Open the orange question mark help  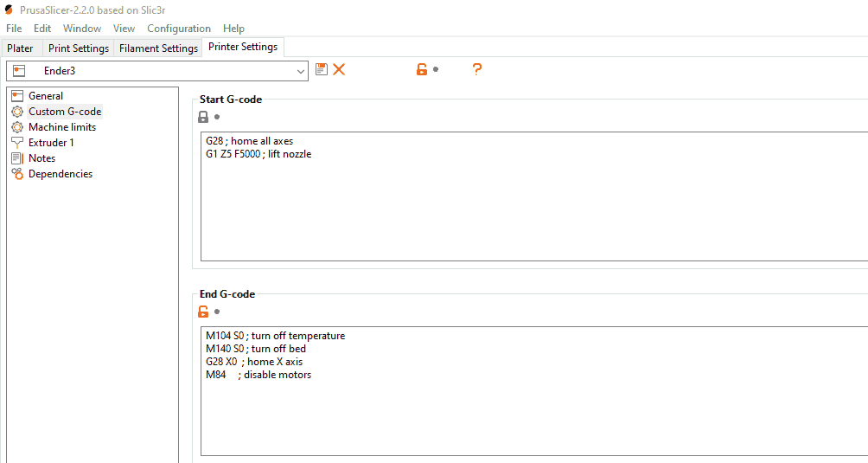[x=476, y=69]
